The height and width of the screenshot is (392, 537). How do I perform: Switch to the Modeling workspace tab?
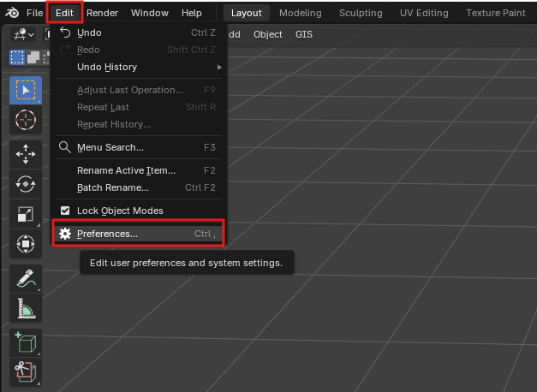301,13
